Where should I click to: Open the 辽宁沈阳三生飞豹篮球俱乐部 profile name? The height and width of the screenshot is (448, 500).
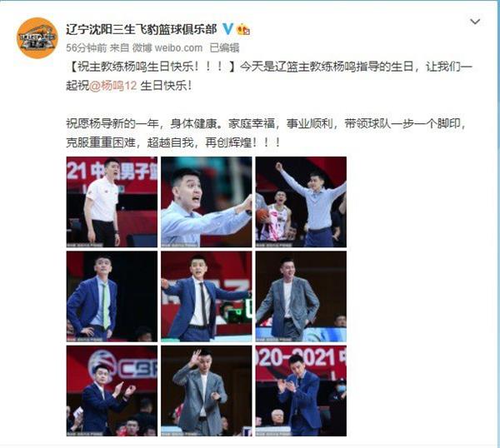pos(142,29)
